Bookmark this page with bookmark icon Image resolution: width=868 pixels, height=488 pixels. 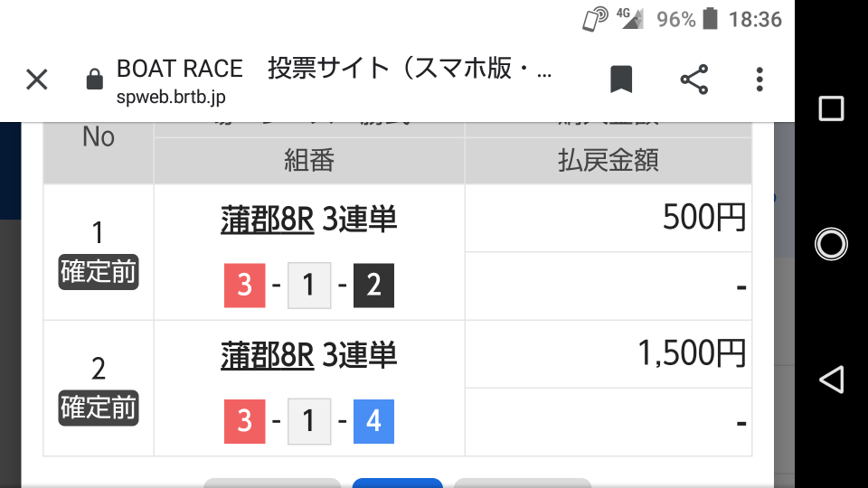pyautogui.click(x=620, y=80)
